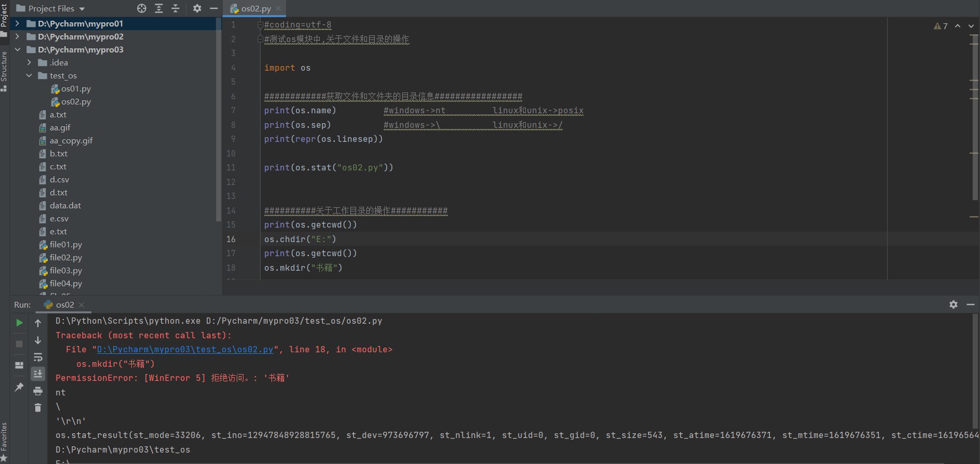Image resolution: width=980 pixels, height=464 pixels.
Task: Close the os02.py editor tab
Action: click(278, 8)
